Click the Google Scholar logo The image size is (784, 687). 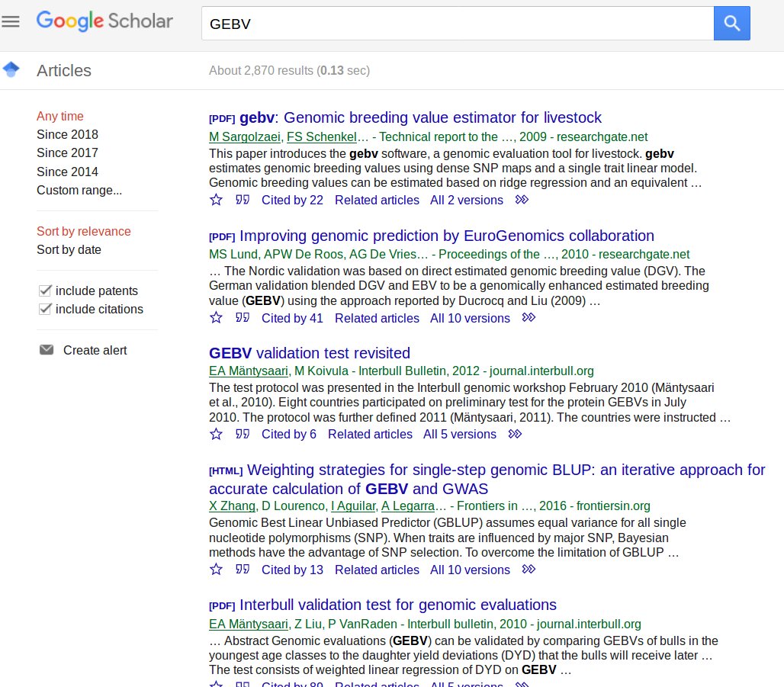104,21
